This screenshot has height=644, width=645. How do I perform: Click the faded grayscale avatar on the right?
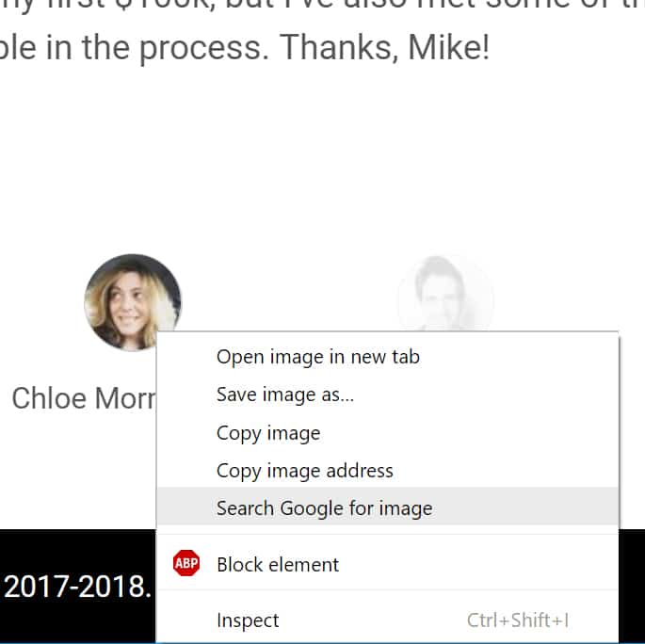[446, 293]
